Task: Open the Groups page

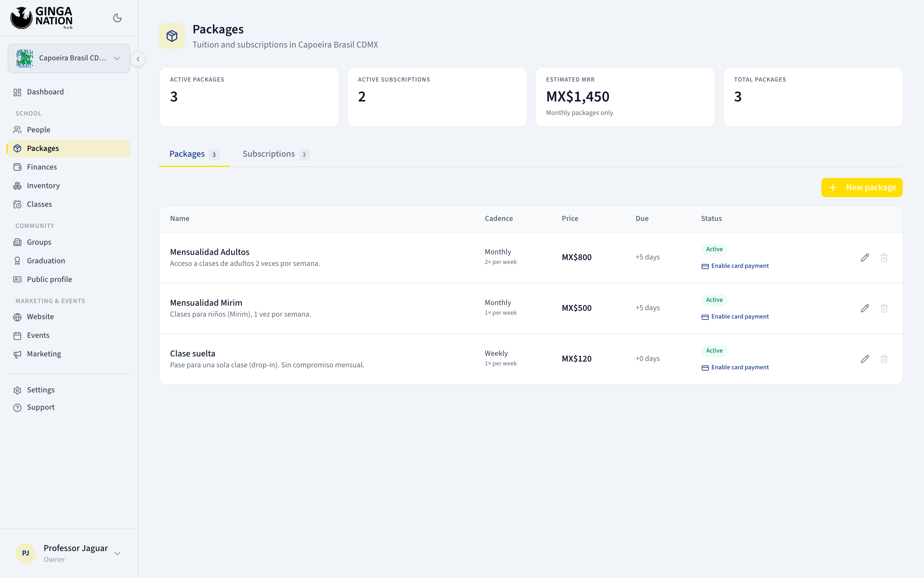Action: click(69, 242)
